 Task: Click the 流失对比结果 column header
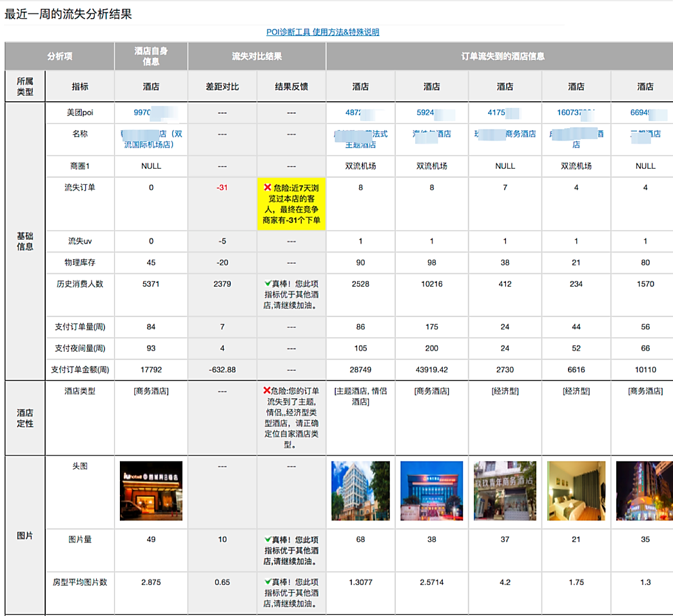coord(257,56)
